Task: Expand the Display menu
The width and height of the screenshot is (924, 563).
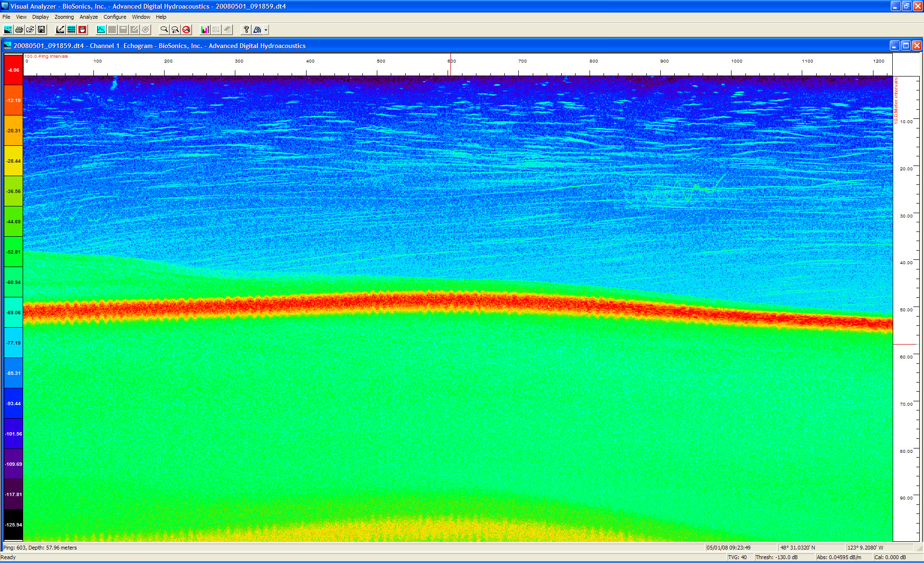Action: pyautogui.click(x=40, y=17)
